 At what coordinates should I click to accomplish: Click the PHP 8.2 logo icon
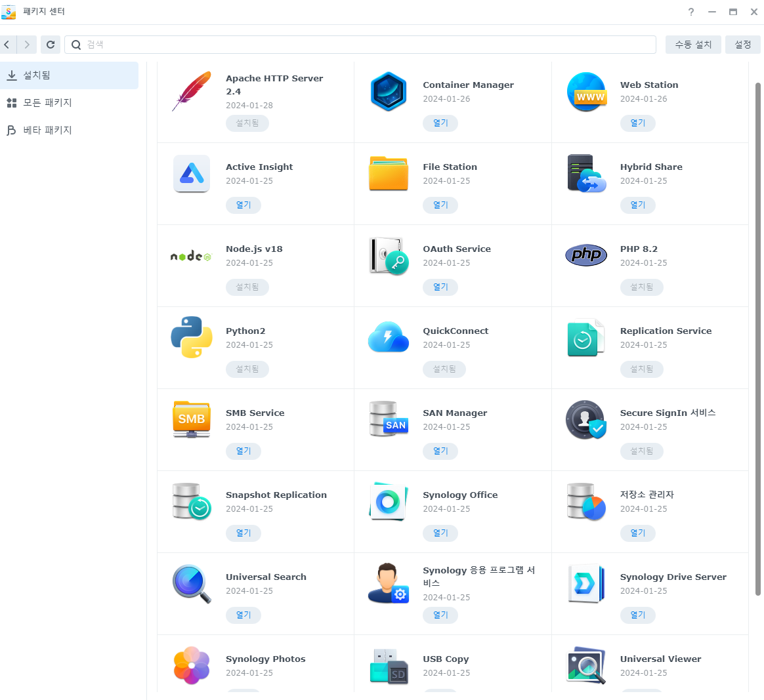(x=586, y=255)
